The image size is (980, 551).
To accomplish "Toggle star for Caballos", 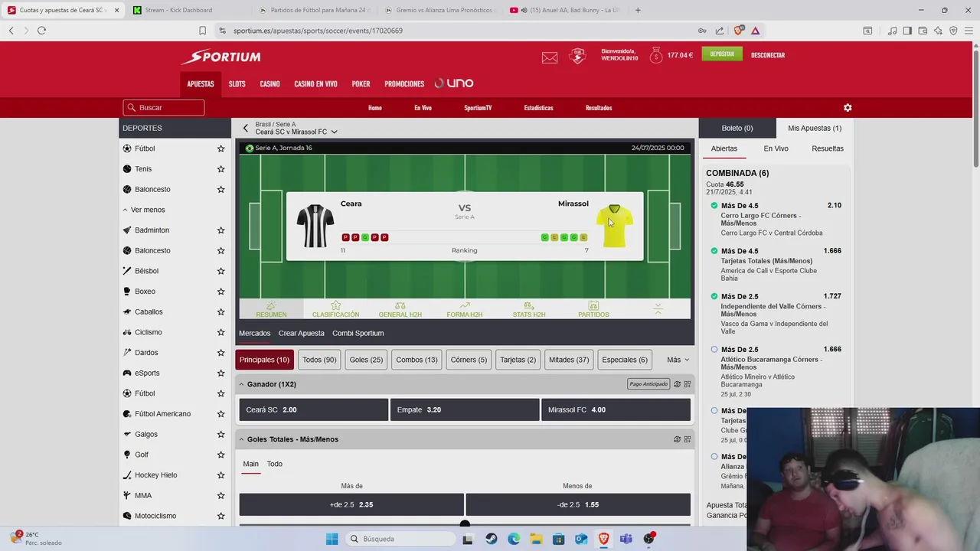I will [220, 312].
